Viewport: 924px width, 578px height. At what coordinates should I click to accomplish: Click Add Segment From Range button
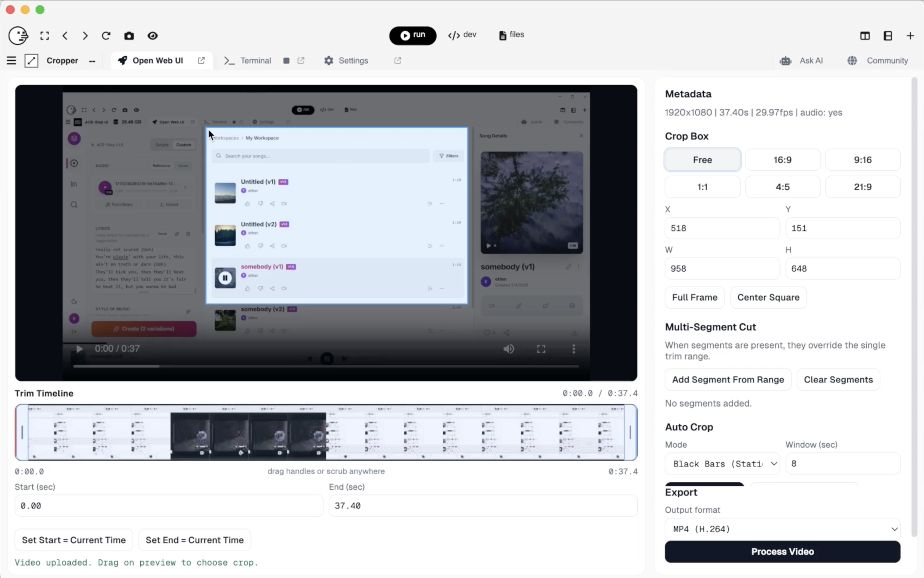pyautogui.click(x=728, y=379)
